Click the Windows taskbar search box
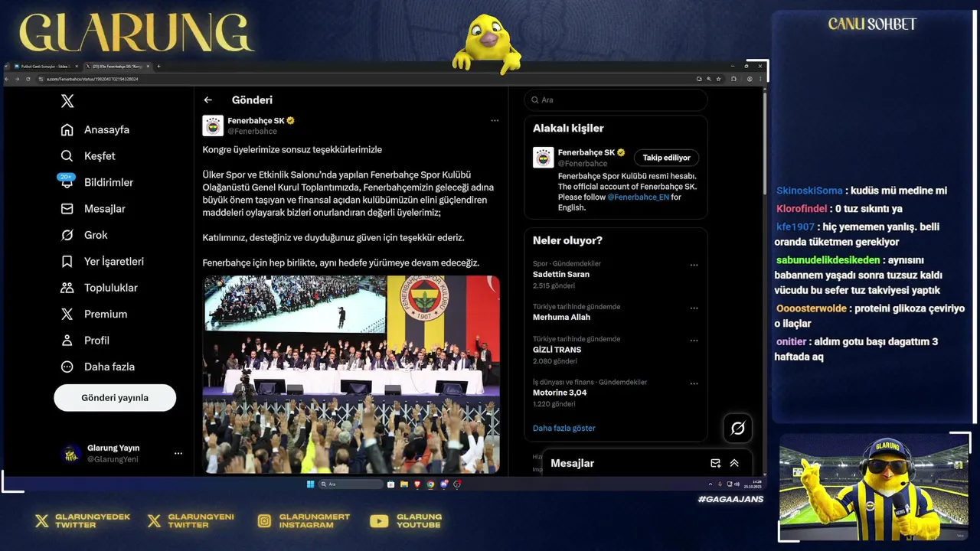This screenshot has height=551, width=980. tap(351, 484)
